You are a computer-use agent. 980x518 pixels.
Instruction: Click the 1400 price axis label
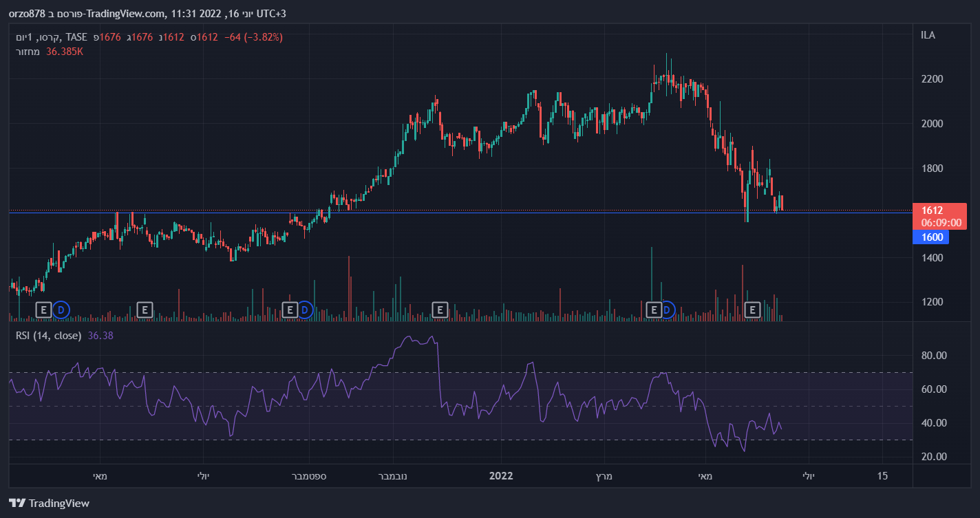932,258
